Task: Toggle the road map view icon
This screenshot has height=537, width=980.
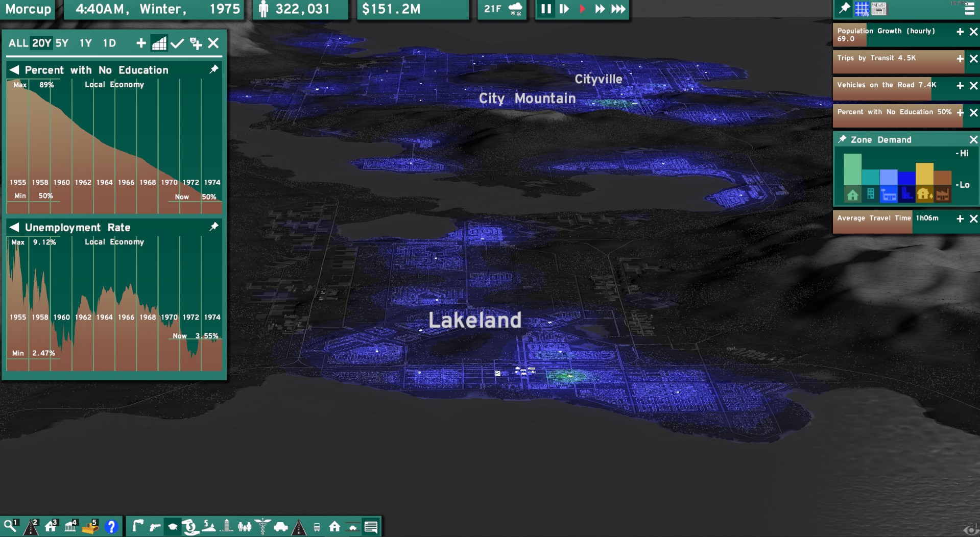Action: (299, 526)
